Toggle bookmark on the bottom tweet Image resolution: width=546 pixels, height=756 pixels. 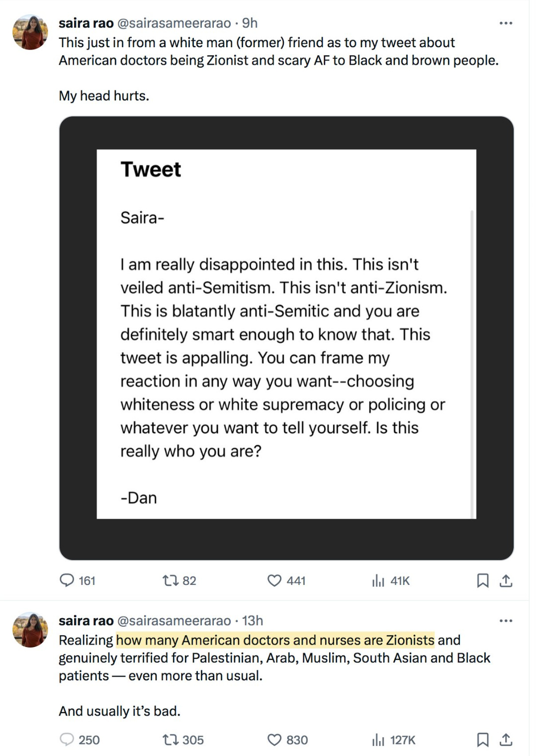[x=482, y=740]
